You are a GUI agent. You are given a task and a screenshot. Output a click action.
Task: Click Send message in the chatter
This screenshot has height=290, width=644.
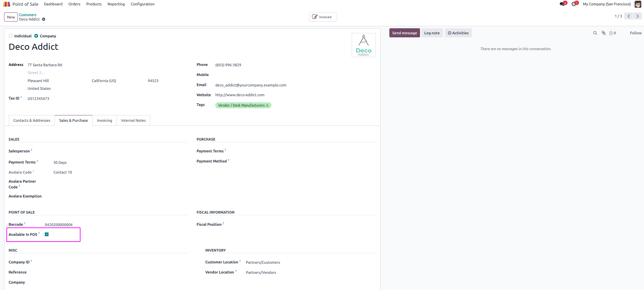pos(405,33)
